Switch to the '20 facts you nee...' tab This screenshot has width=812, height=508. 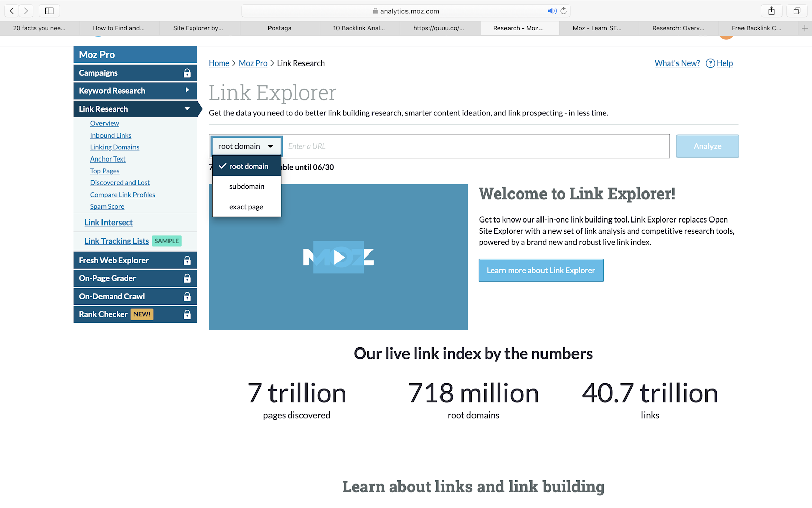coord(40,28)
